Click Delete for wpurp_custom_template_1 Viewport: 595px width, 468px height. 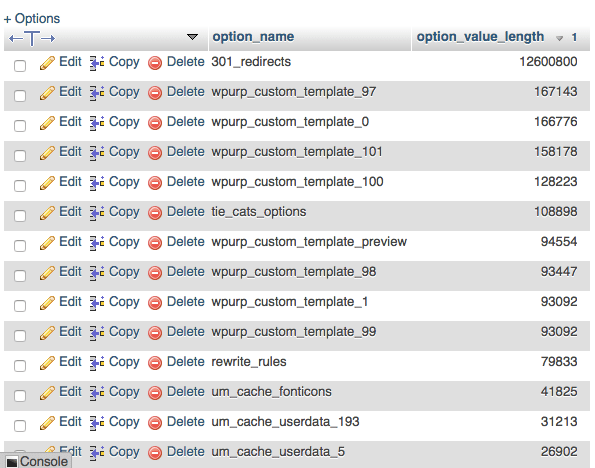tap(186, 302)
